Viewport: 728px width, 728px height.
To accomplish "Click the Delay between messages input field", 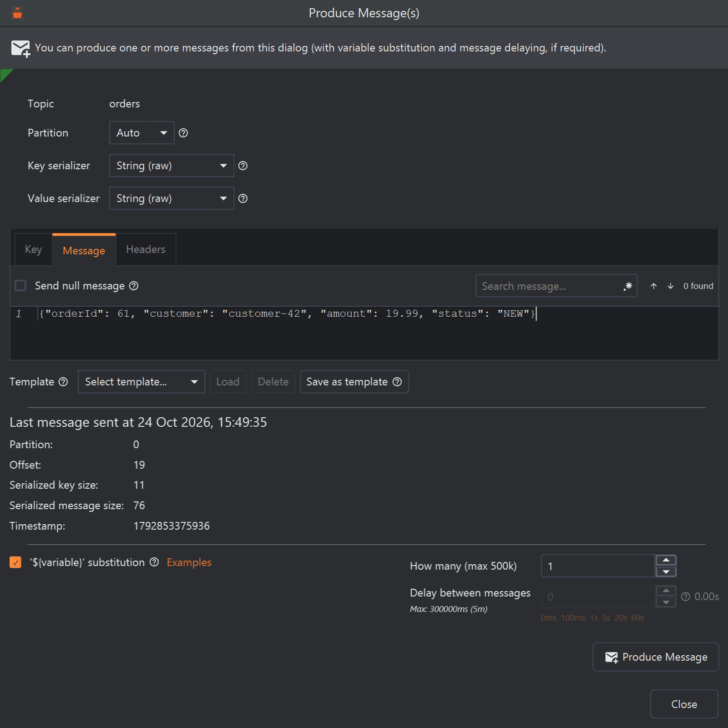I will point(598,597).
